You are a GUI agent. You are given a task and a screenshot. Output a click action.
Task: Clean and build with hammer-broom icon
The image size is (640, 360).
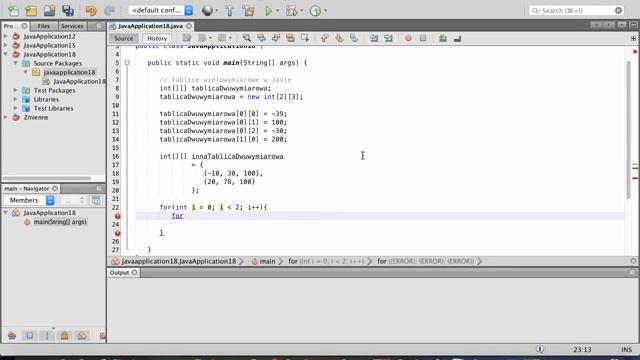click(248, 11)
